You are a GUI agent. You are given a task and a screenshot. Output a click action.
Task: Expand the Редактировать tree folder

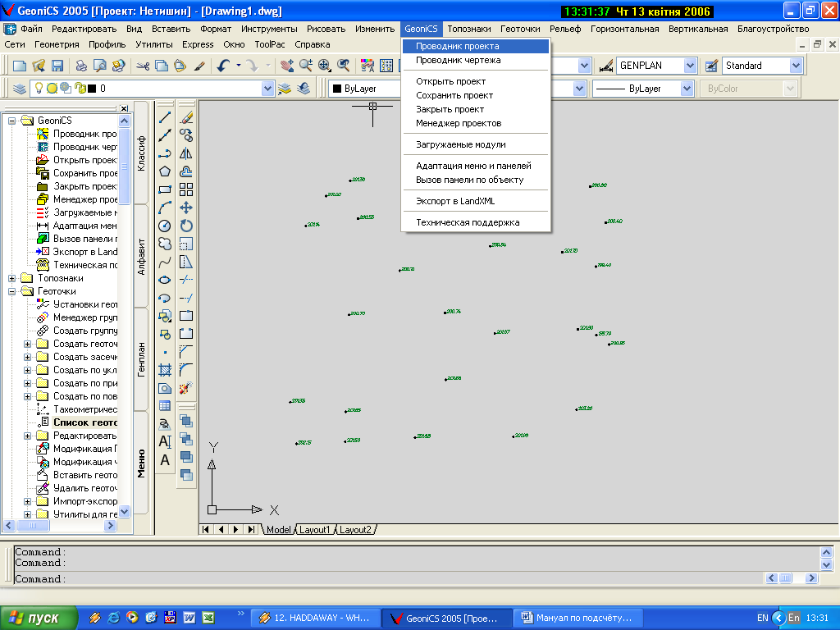(x=27, y=436)
